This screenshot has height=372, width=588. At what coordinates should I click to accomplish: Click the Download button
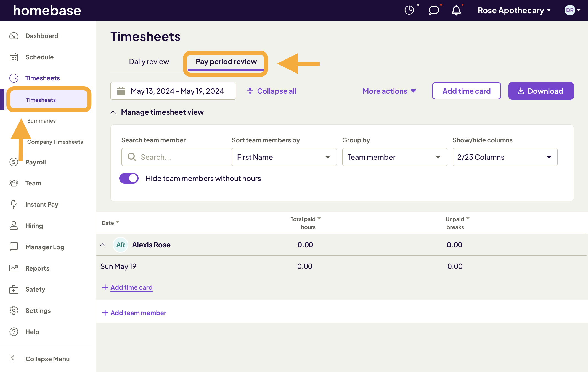click(x=541, y=91)
